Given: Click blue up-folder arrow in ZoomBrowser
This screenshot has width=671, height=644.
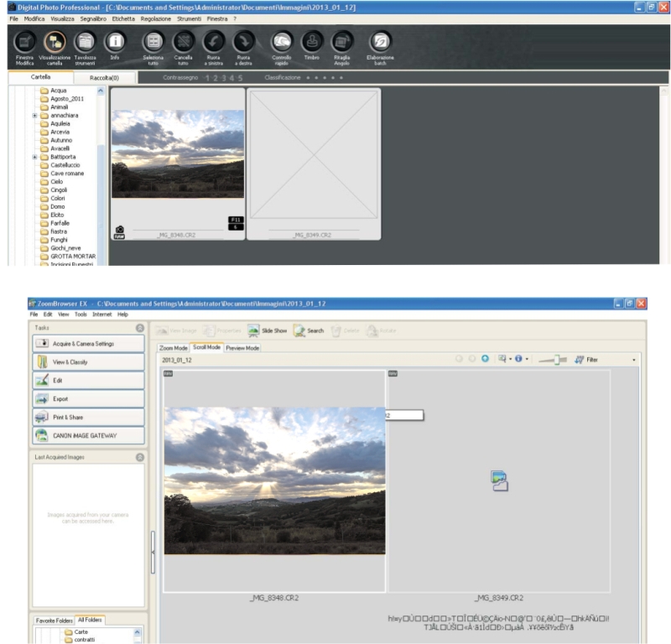Looking at the screenshot, I should (x=485, y=359).
